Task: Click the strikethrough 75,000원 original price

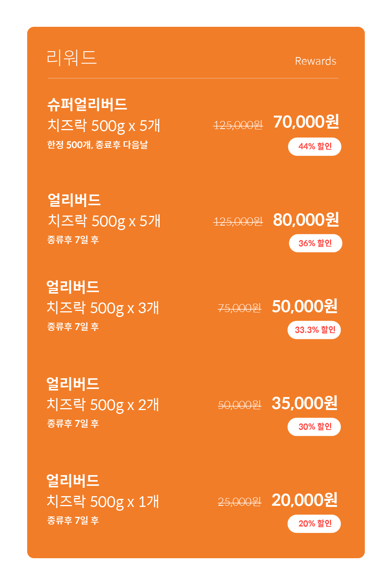Action: point(240,308)
